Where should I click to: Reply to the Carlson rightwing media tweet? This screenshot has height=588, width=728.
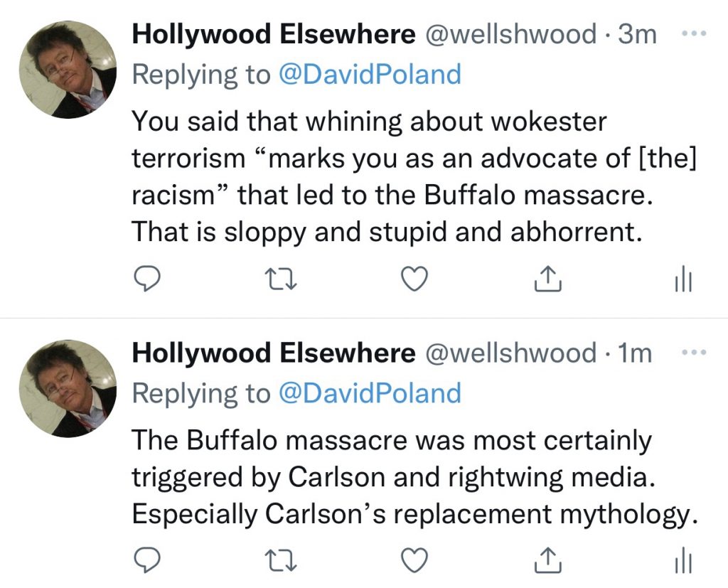pyautogui.click(x=147, y=560)
